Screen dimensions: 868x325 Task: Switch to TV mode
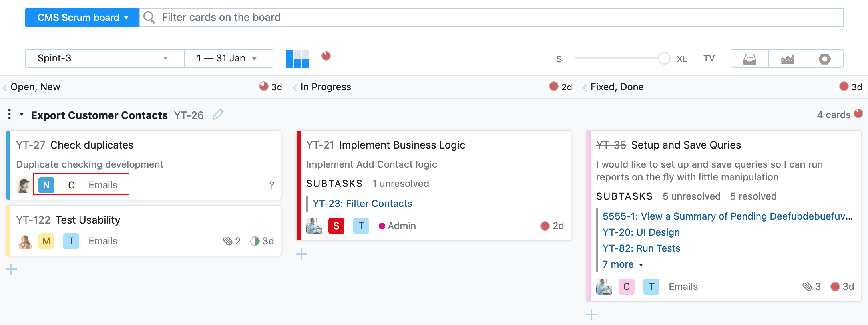[709, 59]
